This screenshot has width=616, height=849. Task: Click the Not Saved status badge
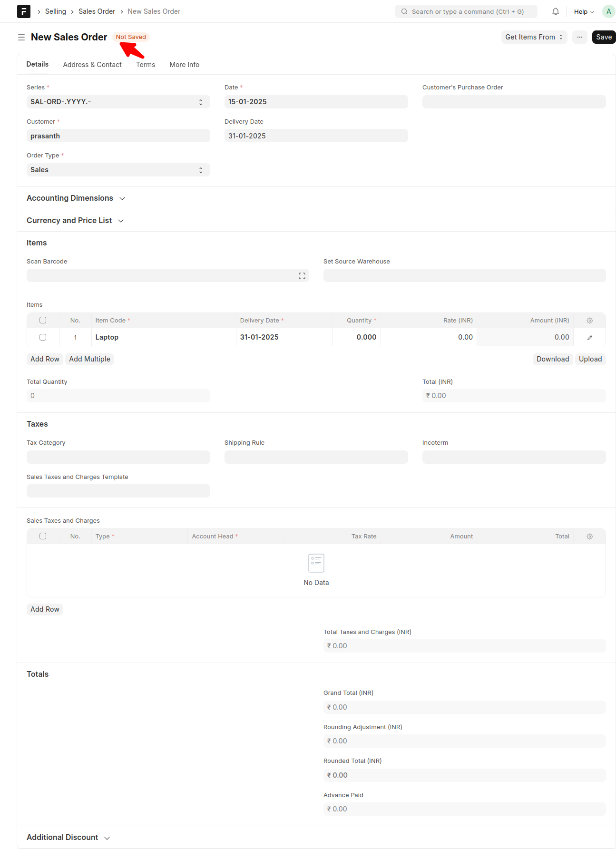[x=131, y=37]
